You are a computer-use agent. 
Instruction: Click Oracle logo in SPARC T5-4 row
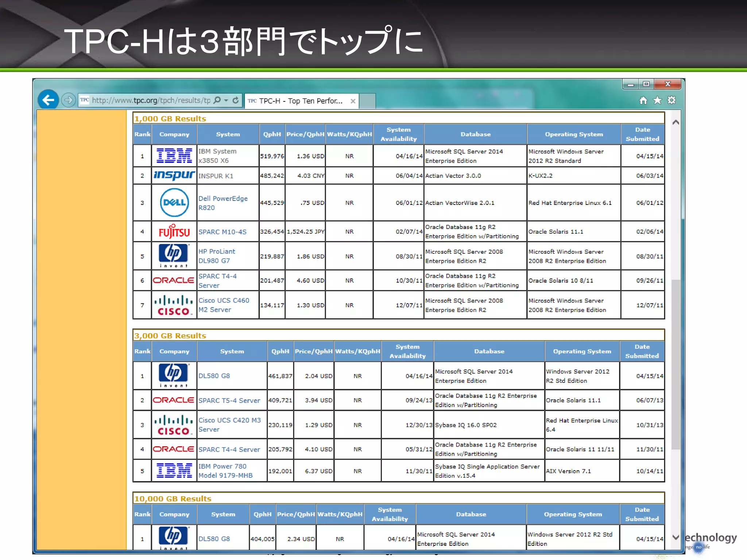[174, 400]
